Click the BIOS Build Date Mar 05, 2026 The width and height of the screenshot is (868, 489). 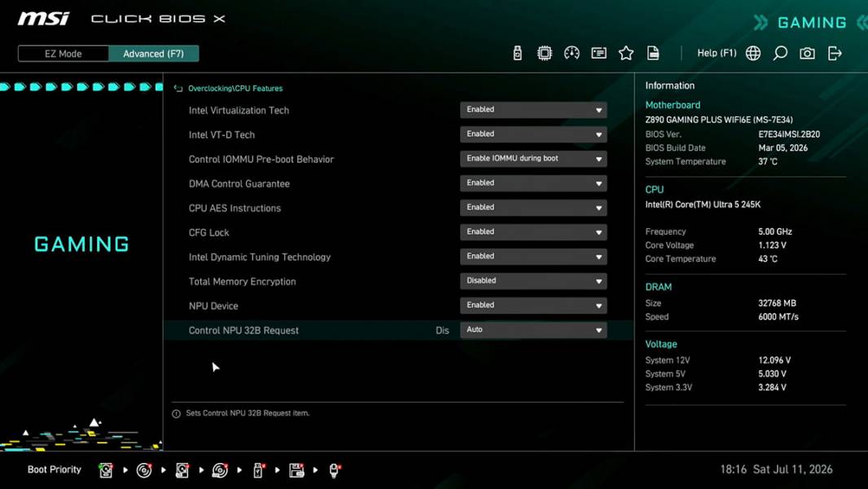pos(783,148)
